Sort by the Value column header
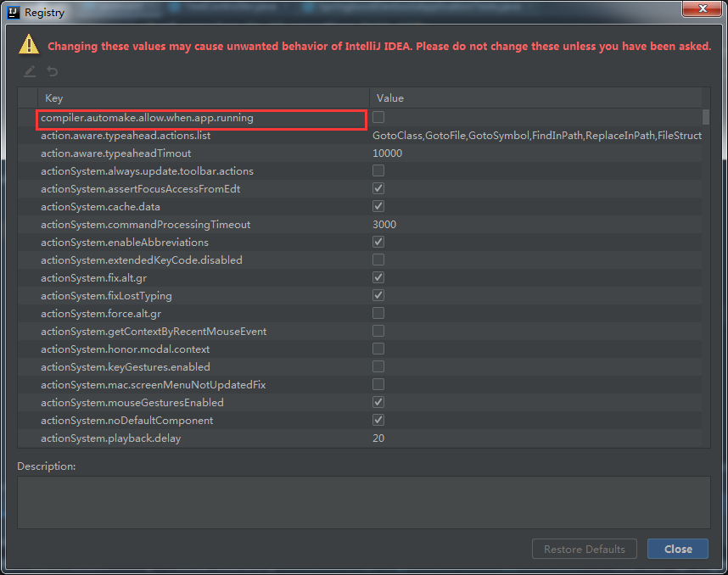 pos(535,98)
